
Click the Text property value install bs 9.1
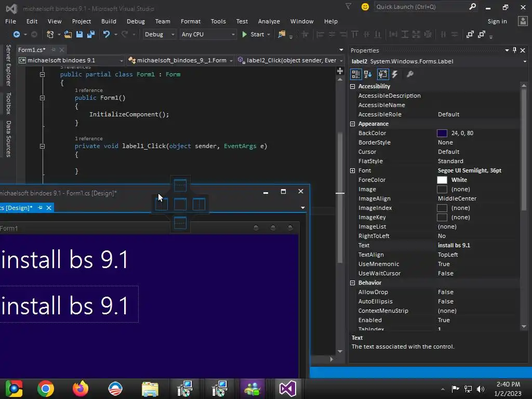[454, 245]
